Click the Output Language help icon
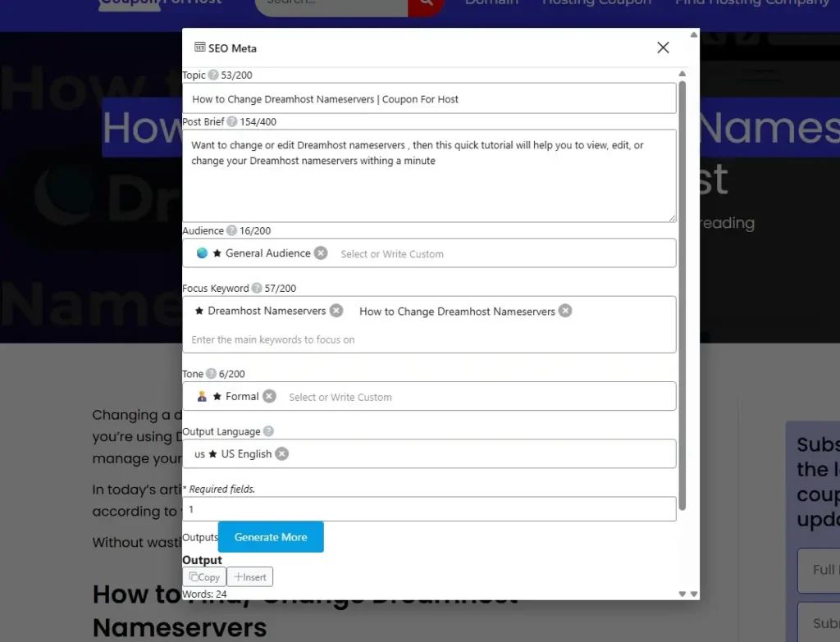This screenshot has width=840, height=642. tap(268, 432)
